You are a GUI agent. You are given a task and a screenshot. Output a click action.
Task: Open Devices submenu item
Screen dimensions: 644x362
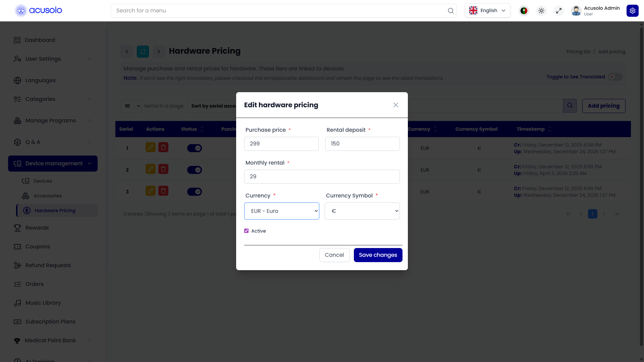(43, 181)
